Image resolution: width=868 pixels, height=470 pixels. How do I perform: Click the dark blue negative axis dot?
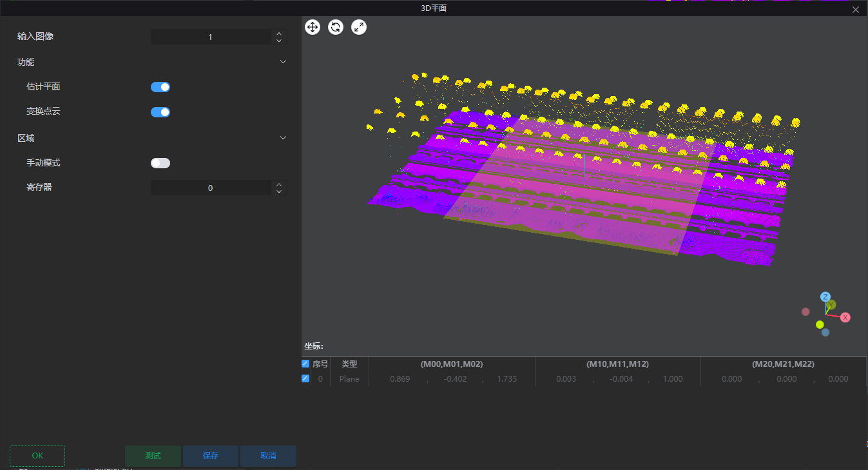[825, 333]
